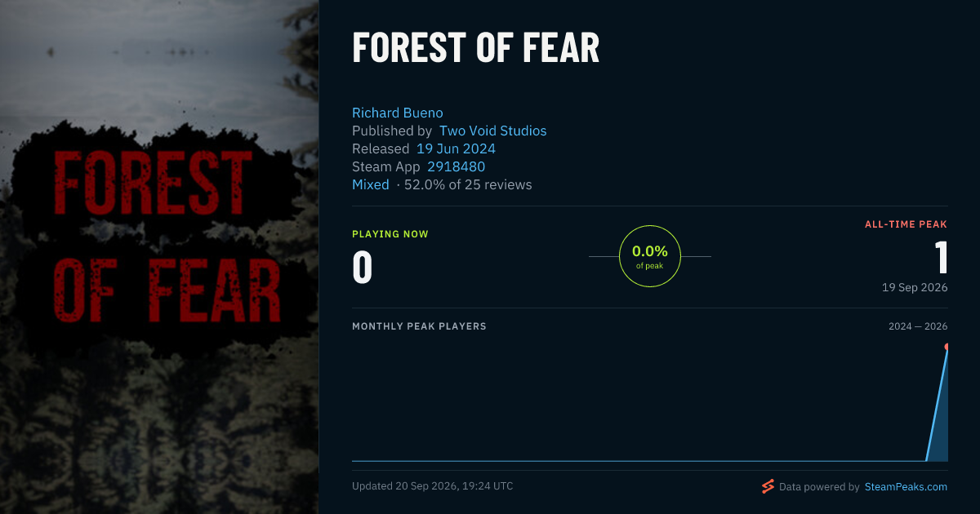Viewport: 980px width, 514px height.
Task: Click the orange peak marker on chart
Action: click(x=947, y=347)
